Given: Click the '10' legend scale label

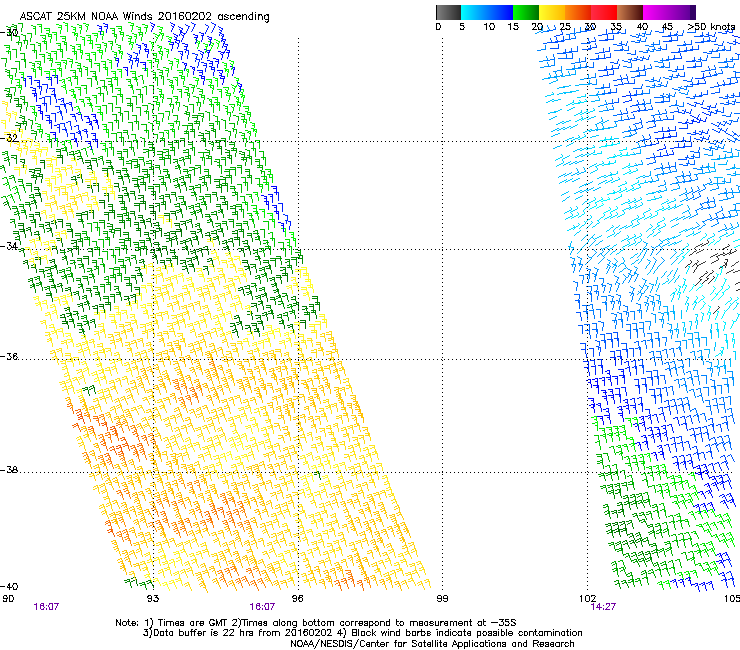Looking at the screenshot, I should click(489, 27).
